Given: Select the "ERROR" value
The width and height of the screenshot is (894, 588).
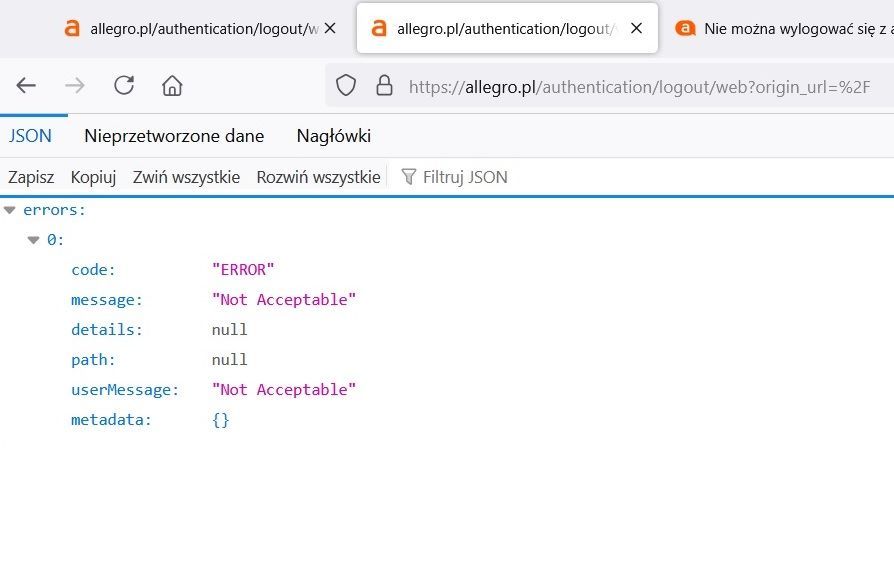Looking at the screenshot, I should tap(243, 270).
